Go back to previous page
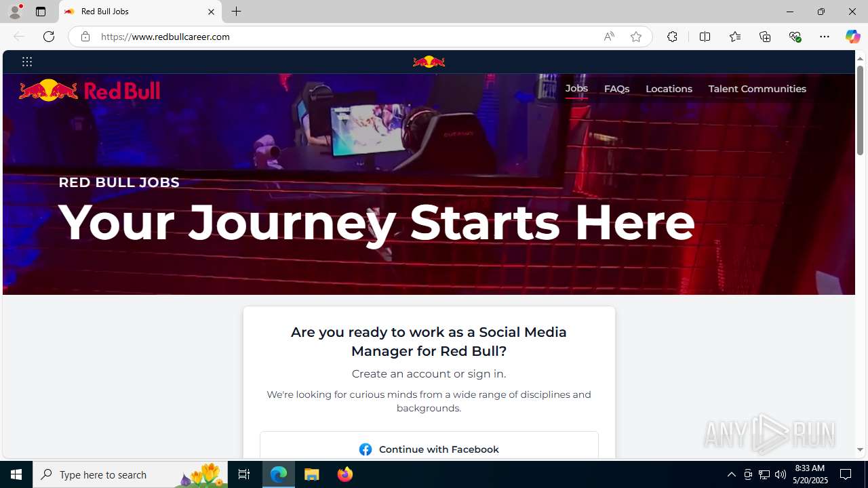 19,37
